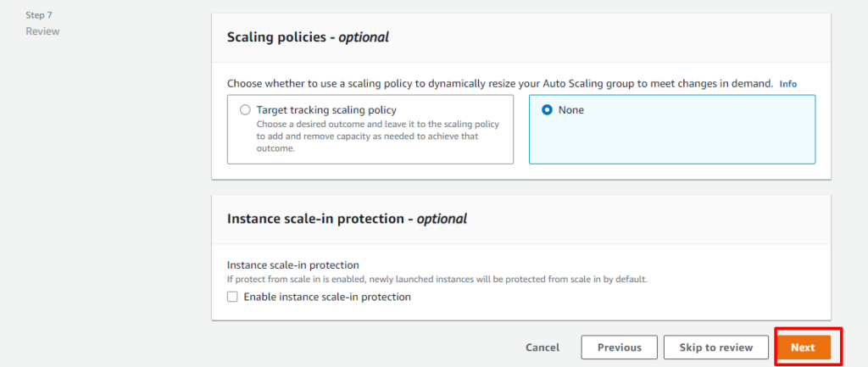
Task: Click empty area inside the None option card
Action: point(672,142)
